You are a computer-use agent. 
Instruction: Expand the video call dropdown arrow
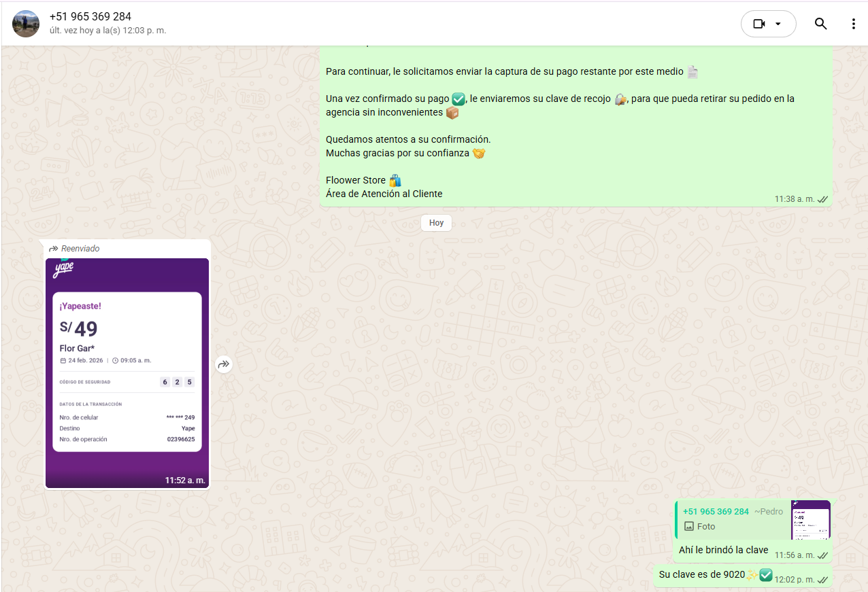point(778,24)
